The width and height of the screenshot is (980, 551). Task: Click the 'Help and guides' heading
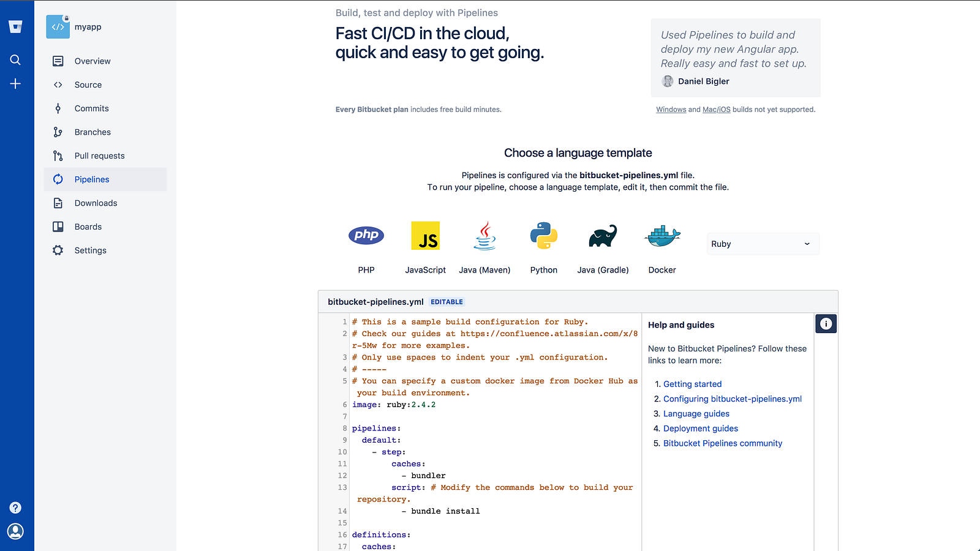pyautogui.click(x=681, y=325)
